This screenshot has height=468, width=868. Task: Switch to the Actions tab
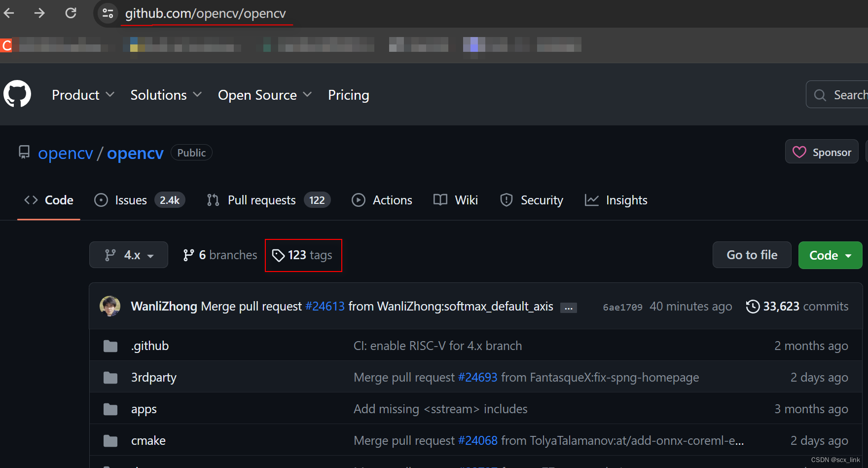(382, 200)
